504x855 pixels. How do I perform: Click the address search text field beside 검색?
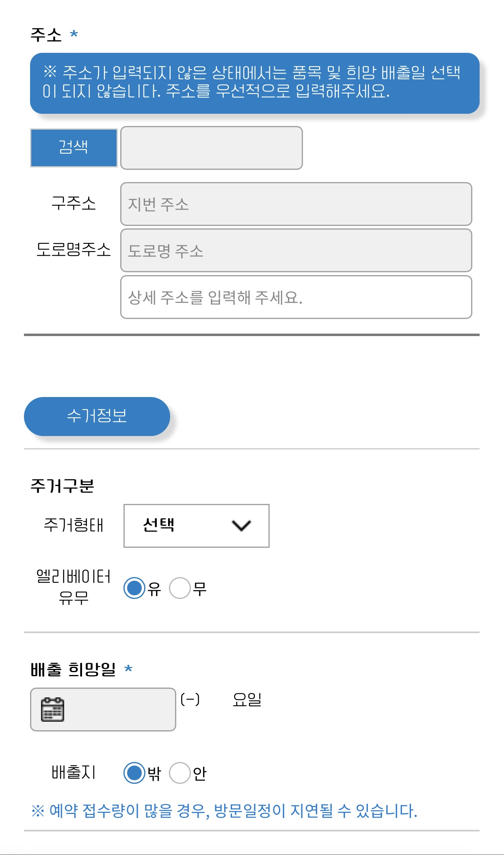point(211,148)
